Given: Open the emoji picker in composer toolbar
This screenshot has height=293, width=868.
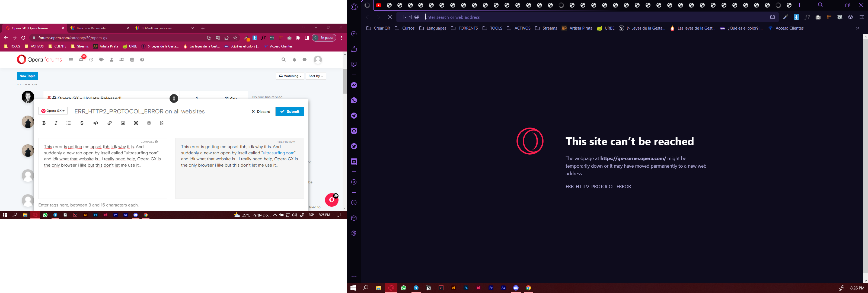Looking at the screenshot, I should click(149, 123).
